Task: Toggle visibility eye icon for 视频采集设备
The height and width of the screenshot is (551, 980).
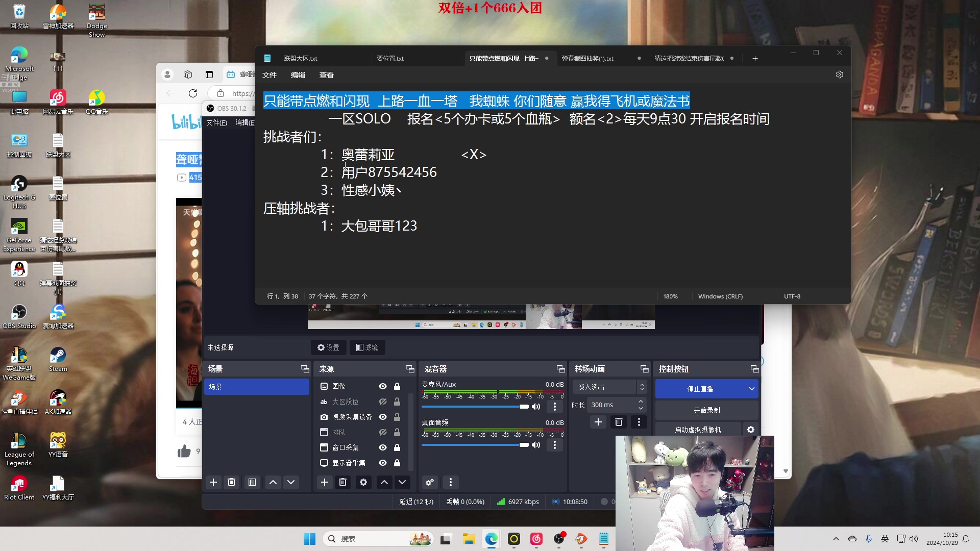Action: [x=383, y=416]
